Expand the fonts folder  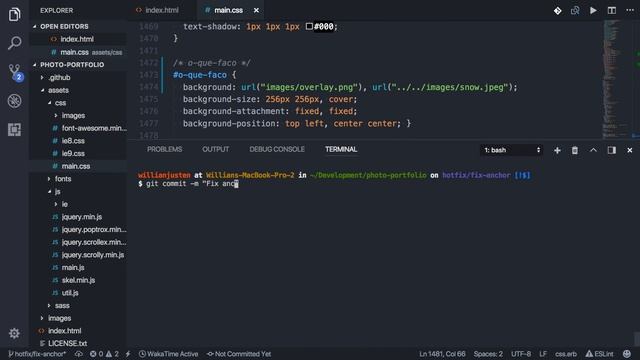click(63, 179)
